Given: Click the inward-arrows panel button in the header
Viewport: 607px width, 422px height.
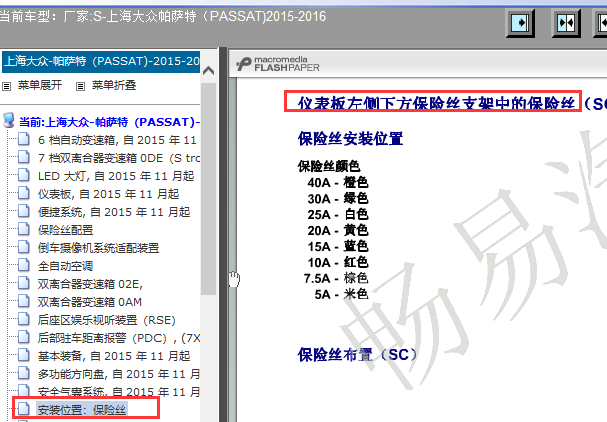Looking at the screenshot, I should (566, 23).
